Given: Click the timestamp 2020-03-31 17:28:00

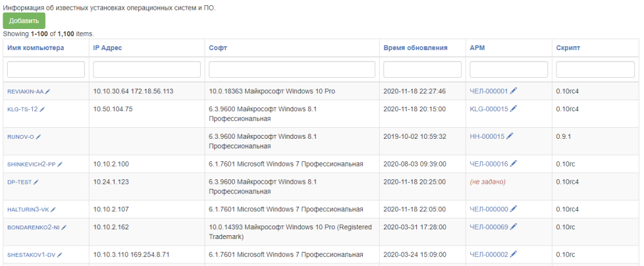Looking at the screenshot, I should tap(414, 227).
